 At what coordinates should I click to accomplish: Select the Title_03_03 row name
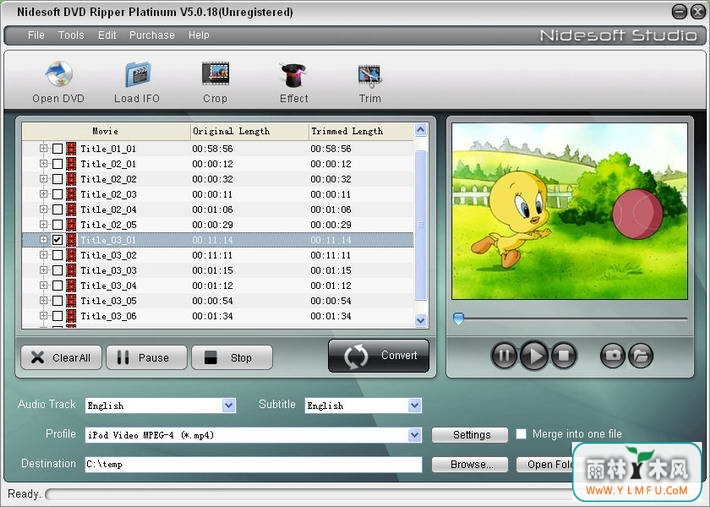tap(108, 270)
